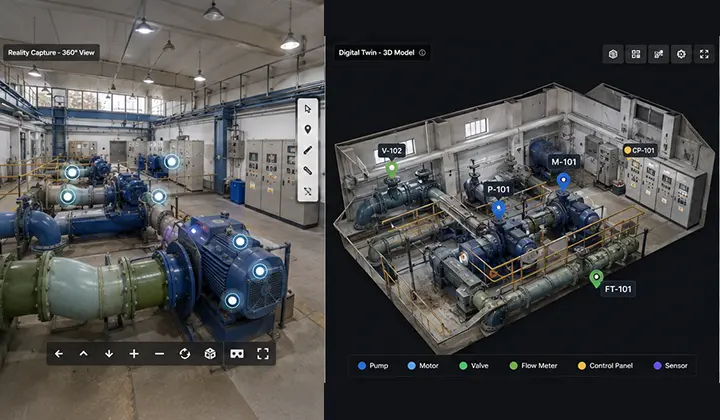720x420 pixels.
Task: Click the Reality Capture - 360° View label
Action: tap(51, 53)
